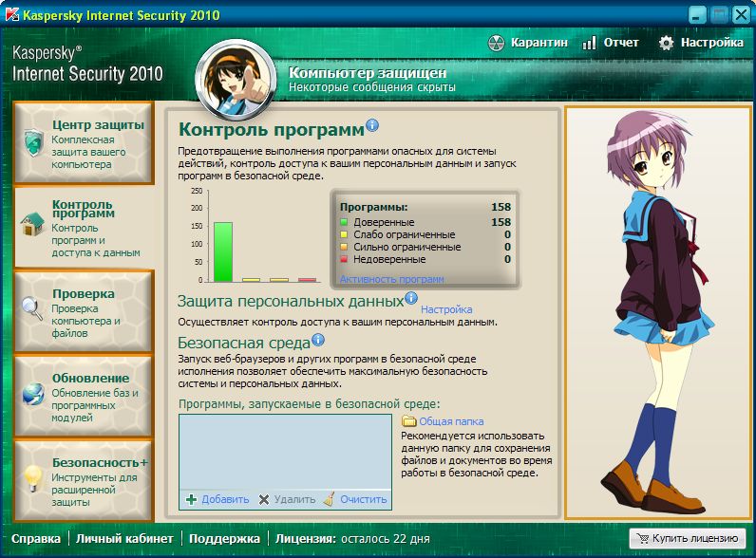756x558 pixels.
Task: Minimize the Kaspersky window
Action: (696, 14)
